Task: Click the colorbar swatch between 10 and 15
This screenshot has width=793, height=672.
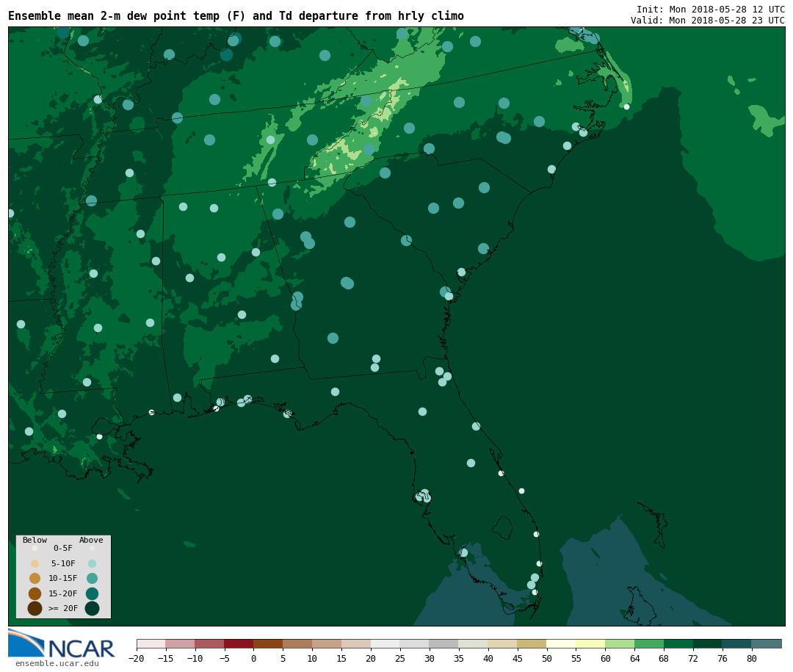Action: 327,643
